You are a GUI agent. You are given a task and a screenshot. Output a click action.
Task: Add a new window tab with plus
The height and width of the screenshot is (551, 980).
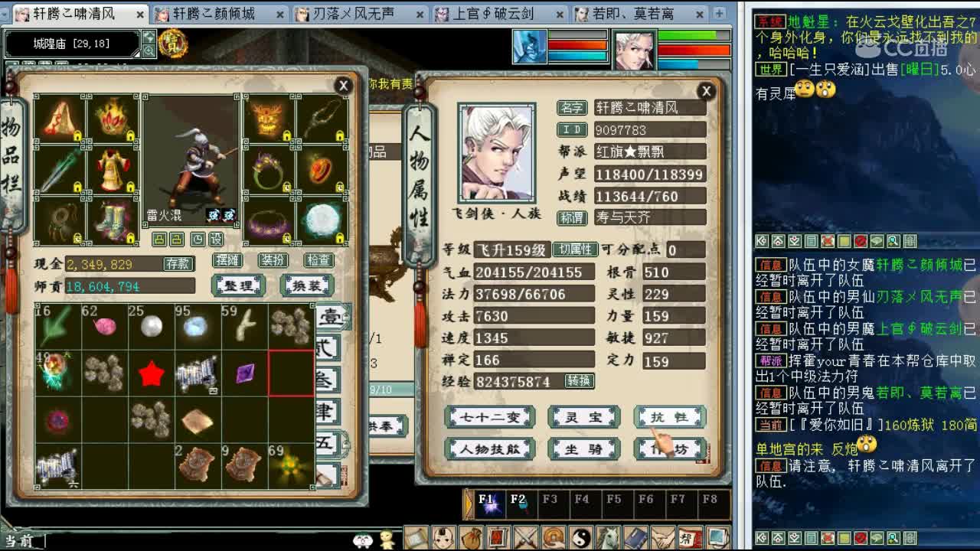pyautogui.click(x=719, y=13)
